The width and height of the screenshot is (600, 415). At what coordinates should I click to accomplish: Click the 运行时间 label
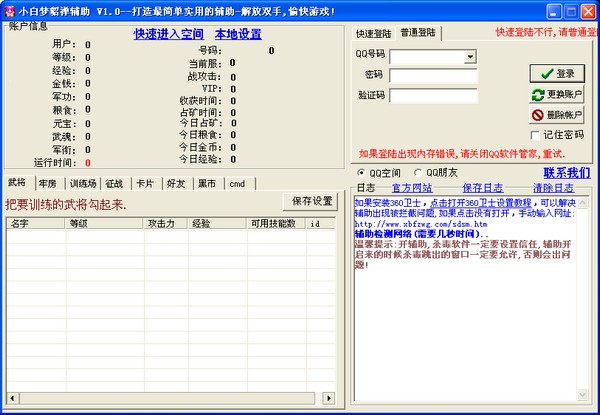coord(55,163)
